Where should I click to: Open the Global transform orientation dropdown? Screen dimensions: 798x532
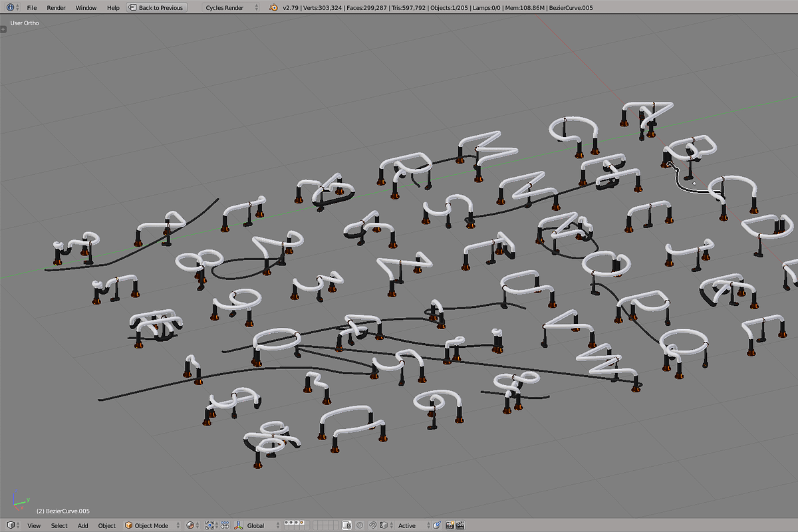263,525
